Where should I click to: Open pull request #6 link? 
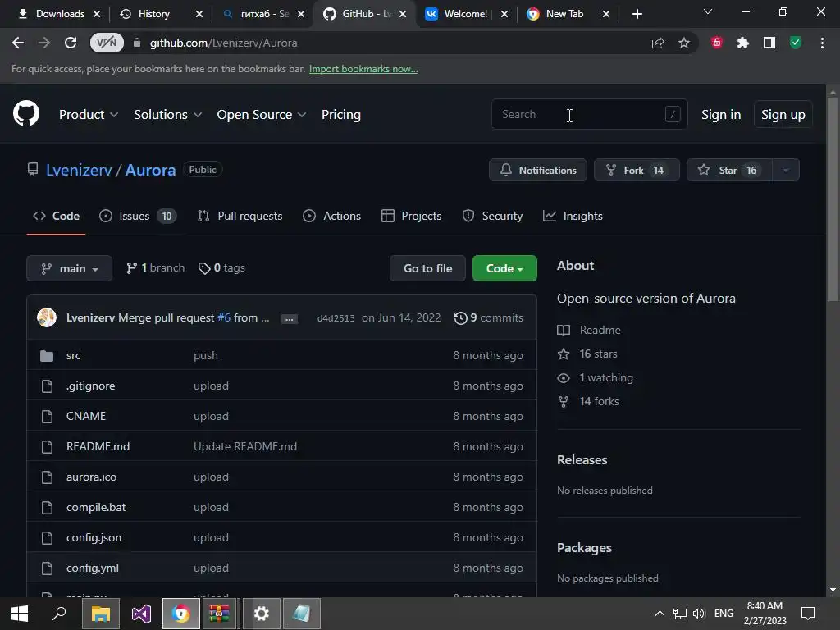pyautogui.click(x=224, y=317)
